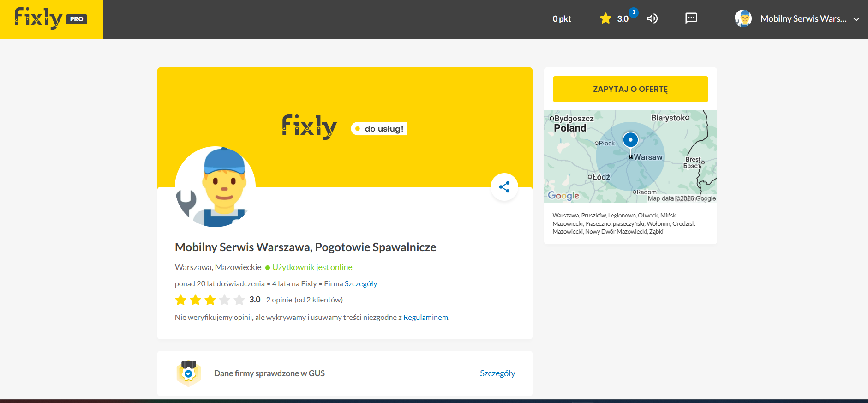Open the Regulaminem link
Screen dimensions: 868x403
coord(425,317)
